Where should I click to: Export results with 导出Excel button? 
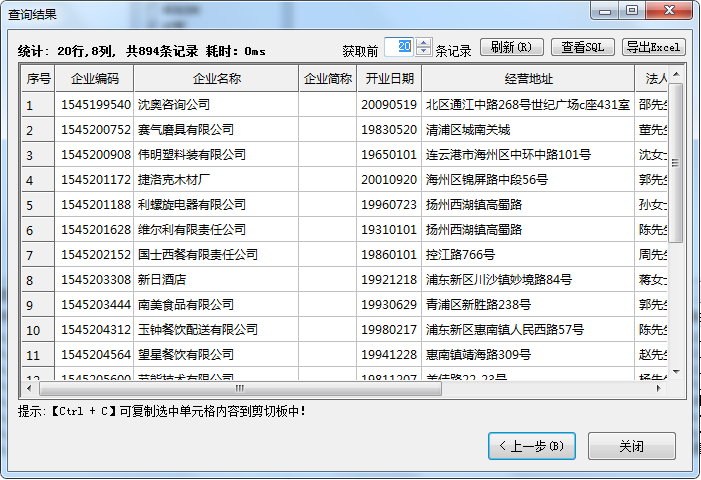click(x=653, y=47)
